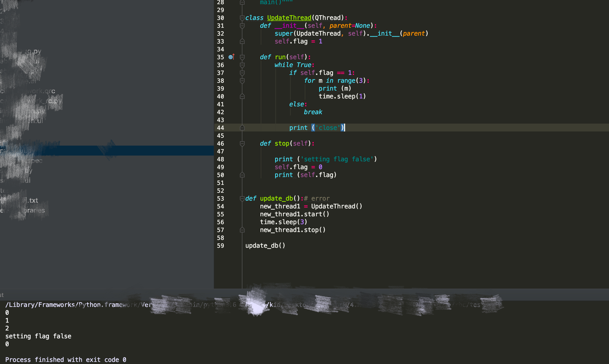Click 'setting flag false' in console output
Screen dimensions: 609x364
38,336
